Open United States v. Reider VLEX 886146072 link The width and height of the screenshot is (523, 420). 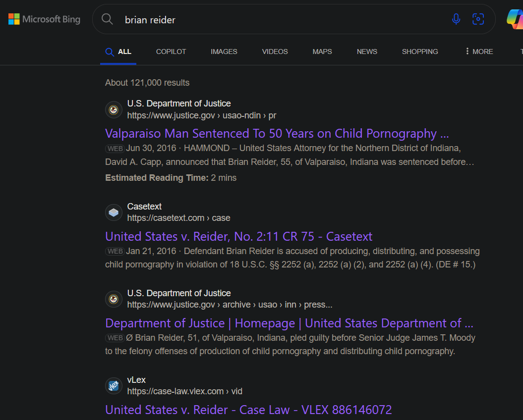pos(248,410)
